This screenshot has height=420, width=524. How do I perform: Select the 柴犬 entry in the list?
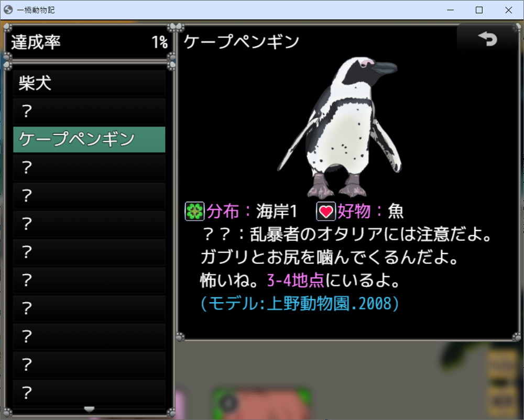(89, 83)
